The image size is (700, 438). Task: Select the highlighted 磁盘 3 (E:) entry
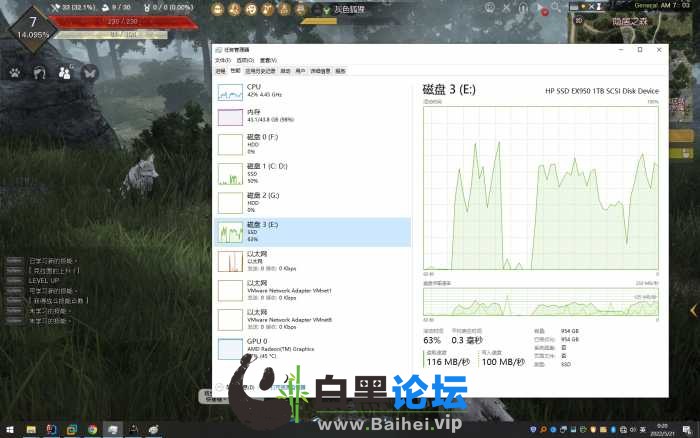tap(313, 232)
